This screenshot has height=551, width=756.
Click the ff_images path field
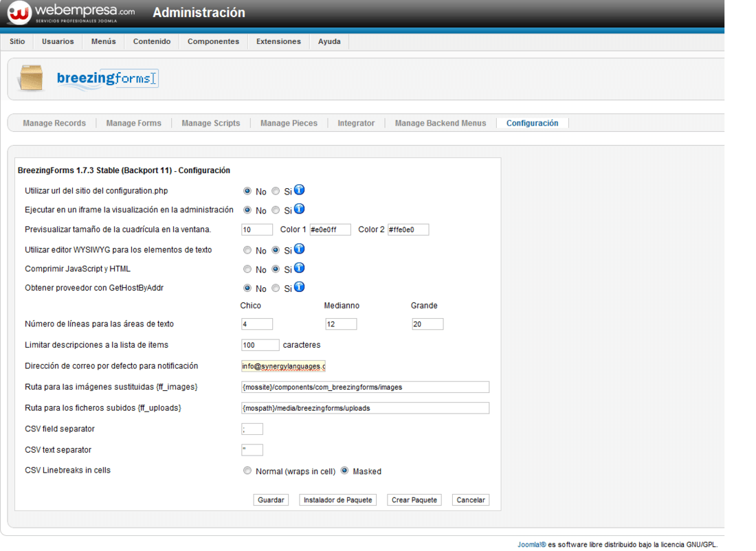tap(366, 387)
